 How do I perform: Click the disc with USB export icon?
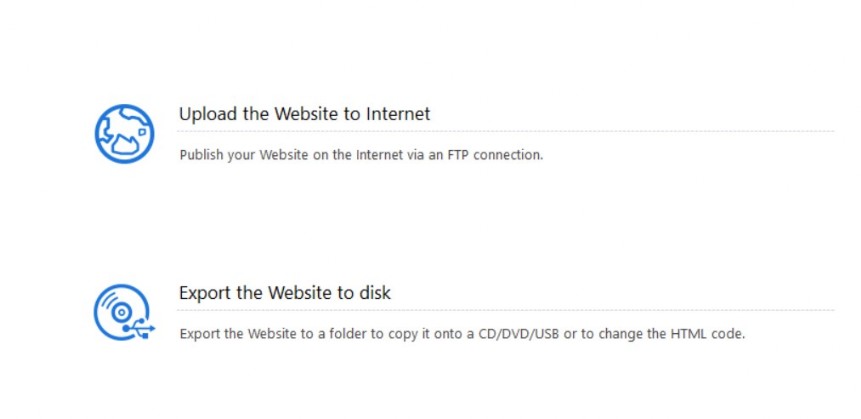(124, 312)
